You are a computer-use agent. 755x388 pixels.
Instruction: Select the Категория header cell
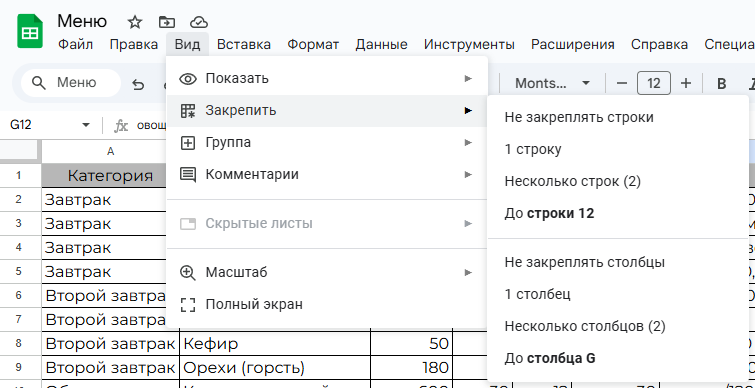(x=110, y=176)
